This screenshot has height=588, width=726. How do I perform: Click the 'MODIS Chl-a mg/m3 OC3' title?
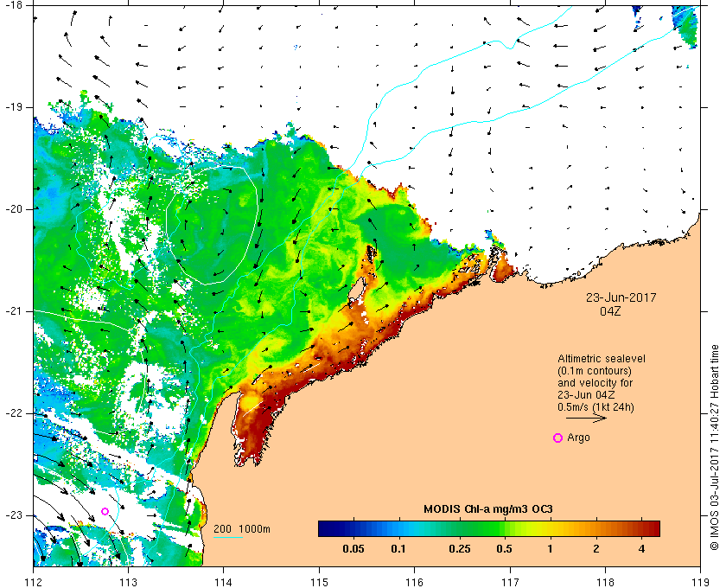(488, 509)
